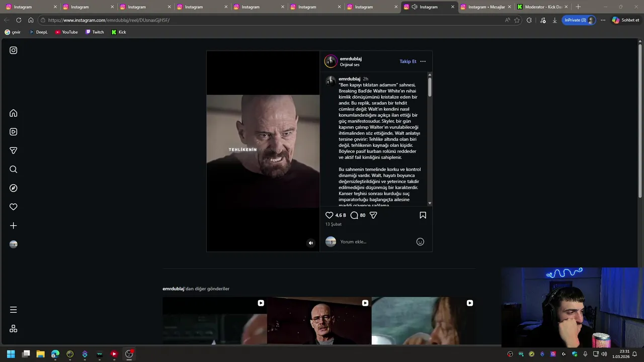
Task: Open emrdublaj profile from post header
Action: pos(351,59)
